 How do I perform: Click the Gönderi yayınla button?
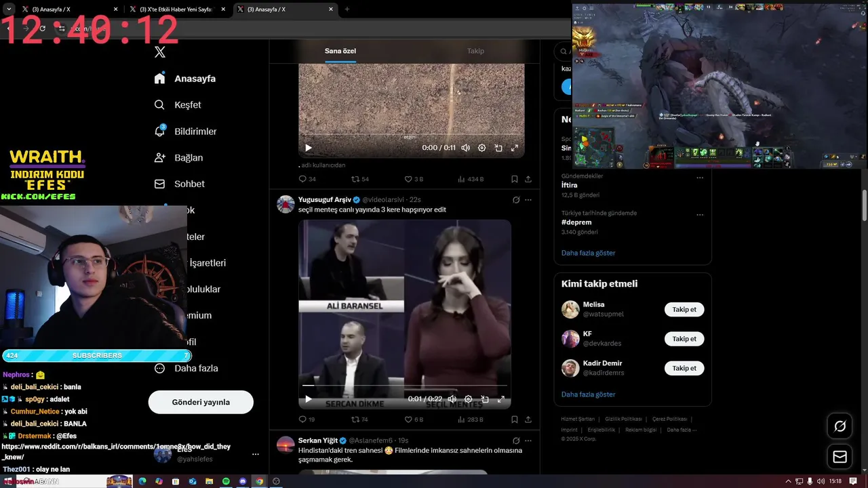pos(201,402)
